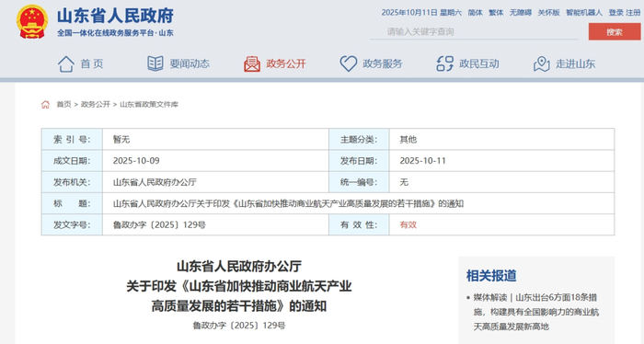
Task: Enable 无障碍 accessibility mode
Action: pos(521,13)
